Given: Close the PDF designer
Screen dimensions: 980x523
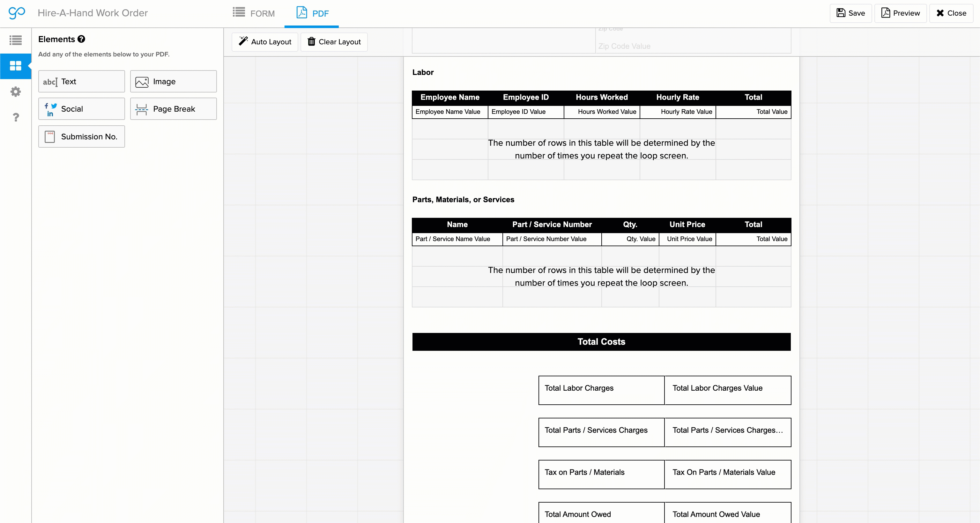Looking at the screenshot, I should click(x=951, y=13).
